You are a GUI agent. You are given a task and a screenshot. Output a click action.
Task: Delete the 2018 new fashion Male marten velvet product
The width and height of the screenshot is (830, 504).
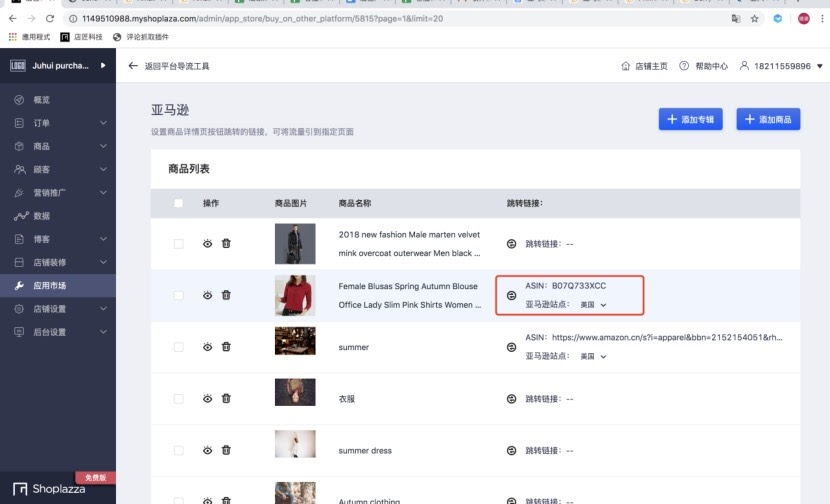(226, 244)
